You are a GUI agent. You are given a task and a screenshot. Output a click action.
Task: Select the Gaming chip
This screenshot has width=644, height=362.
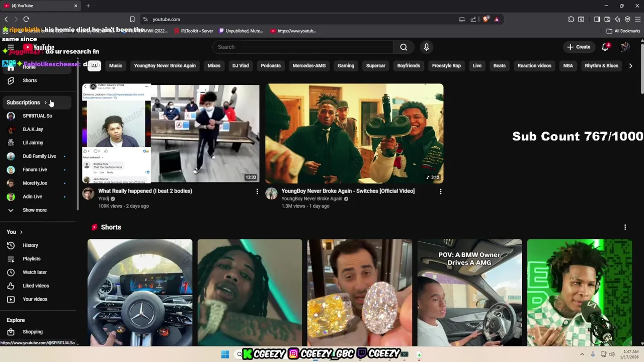click(346, 65)
